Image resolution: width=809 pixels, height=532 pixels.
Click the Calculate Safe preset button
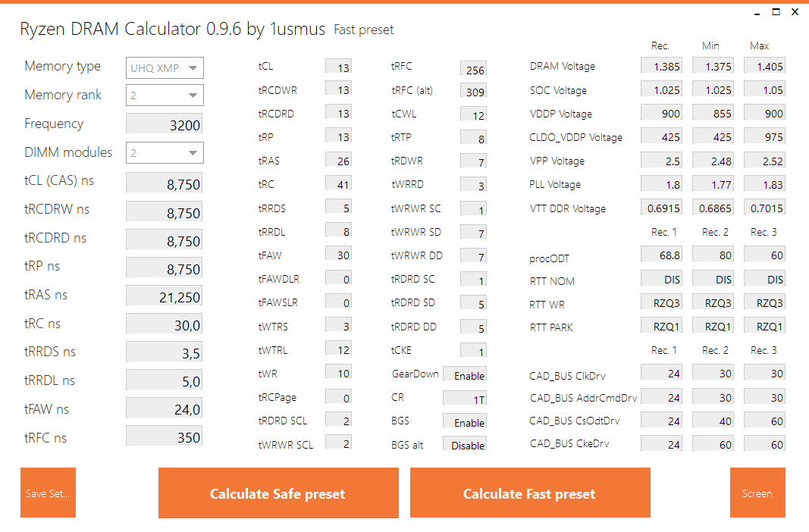click(x=278, y=493)
